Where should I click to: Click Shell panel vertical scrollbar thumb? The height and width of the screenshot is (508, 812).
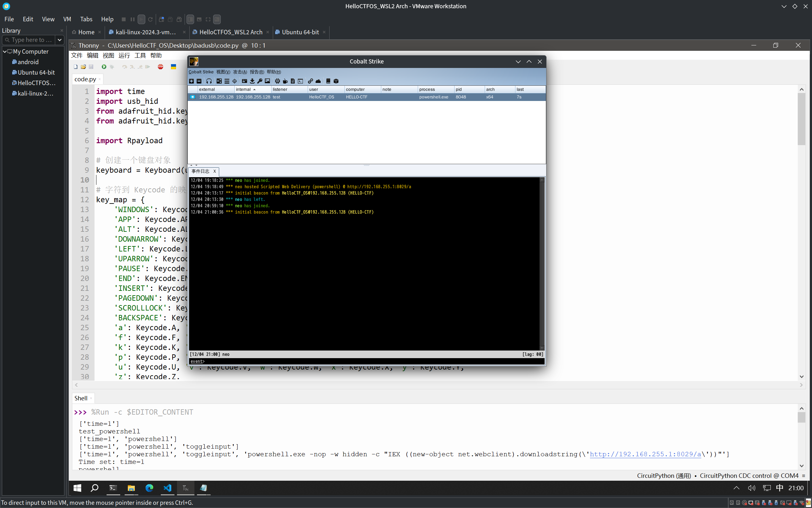click(x=801, y=417)
